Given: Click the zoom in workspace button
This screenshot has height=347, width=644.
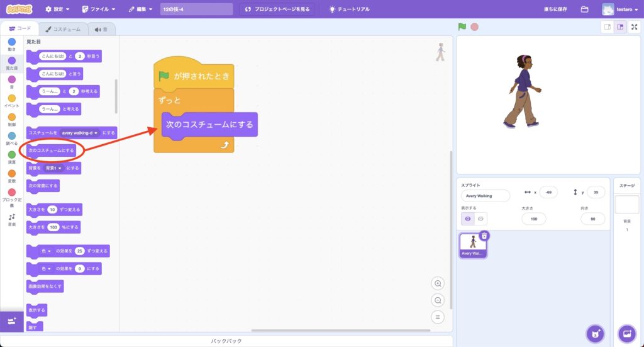Looking at the screenshot, I should (438, 283).
